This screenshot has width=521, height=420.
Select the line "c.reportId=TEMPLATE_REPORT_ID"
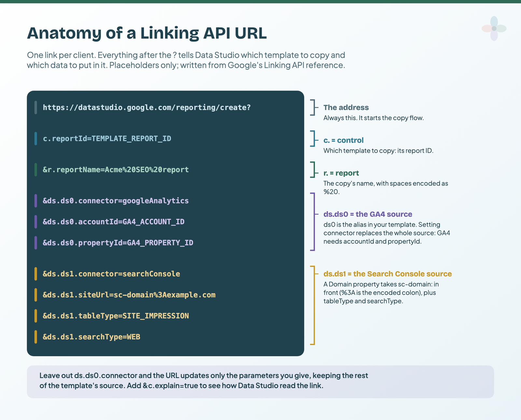point(107,139)
